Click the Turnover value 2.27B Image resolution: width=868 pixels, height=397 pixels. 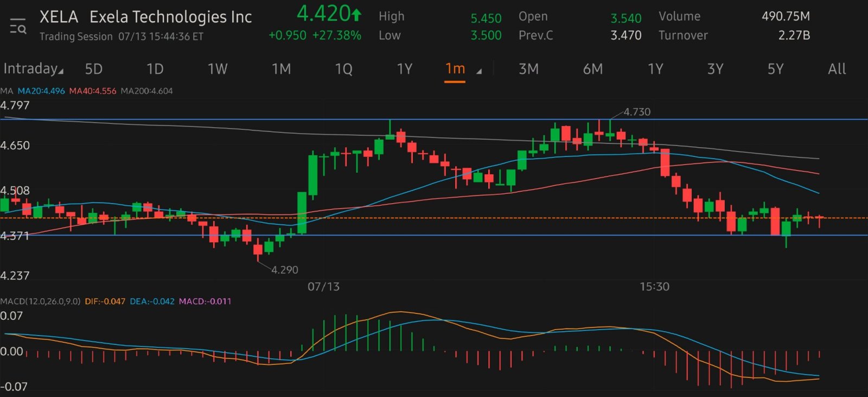click(794, 35)
